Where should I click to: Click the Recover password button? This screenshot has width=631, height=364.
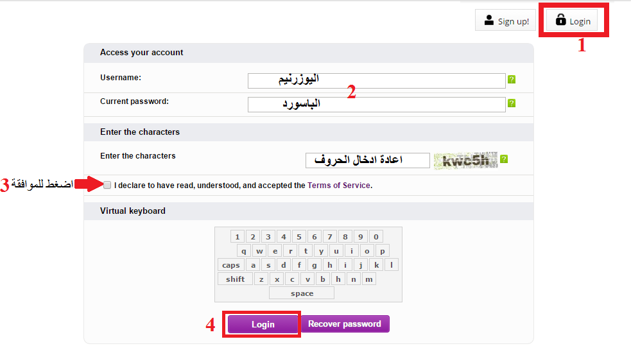point(345,324)
